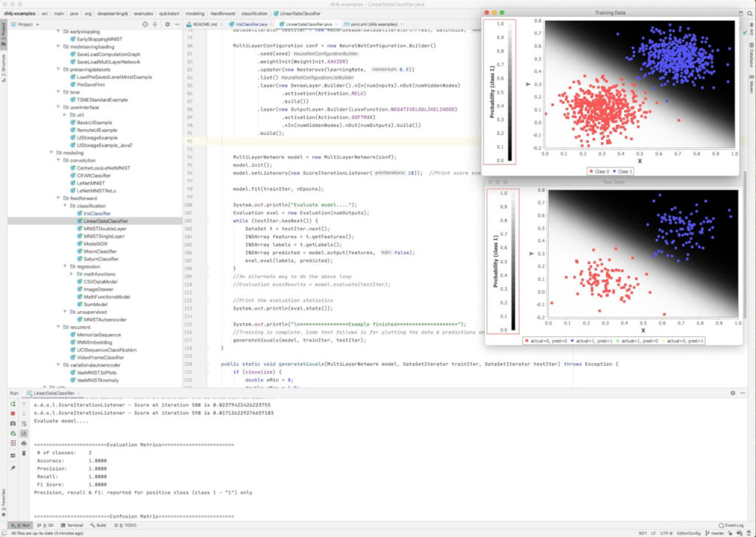
Task: Click the master git branch indicator
Action: coord(715,533)
